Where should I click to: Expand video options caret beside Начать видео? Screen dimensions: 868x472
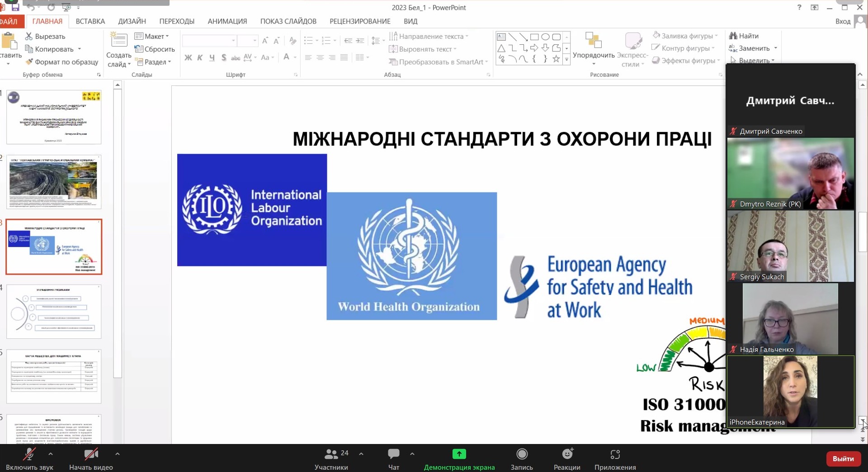pyautogui.click(x=118, y=454)
